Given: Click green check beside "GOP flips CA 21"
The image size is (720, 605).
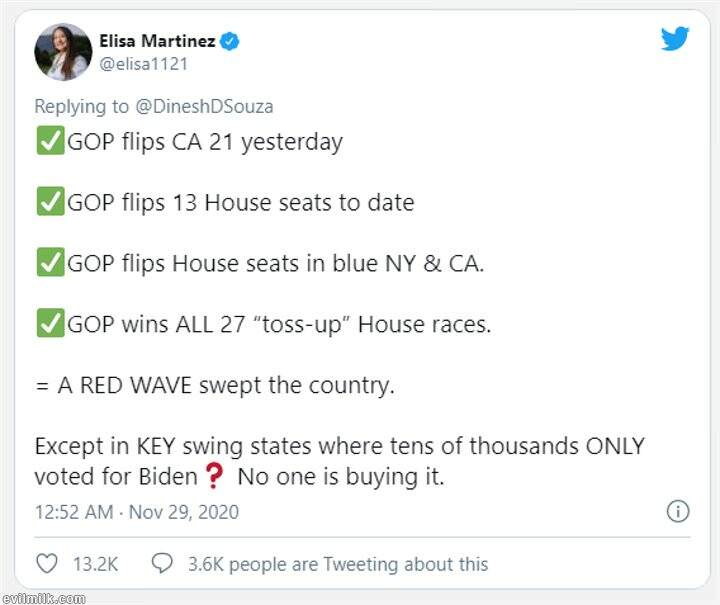Looking at the screenshot, I should pos(49,142).
